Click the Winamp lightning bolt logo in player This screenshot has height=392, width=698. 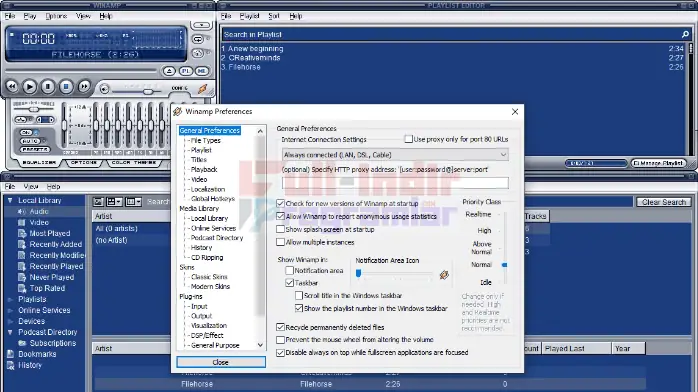pyautogui.click(x=203, y=89)
